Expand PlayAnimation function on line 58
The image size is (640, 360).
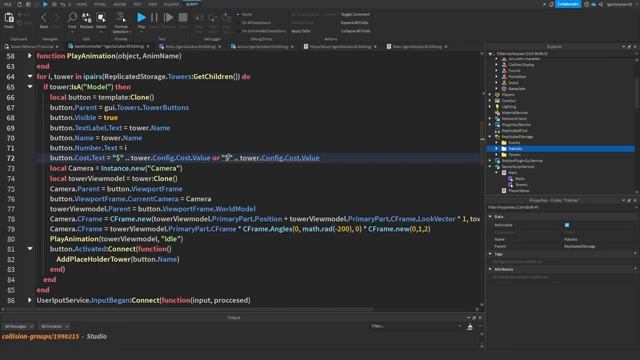(x=30, y=56)
